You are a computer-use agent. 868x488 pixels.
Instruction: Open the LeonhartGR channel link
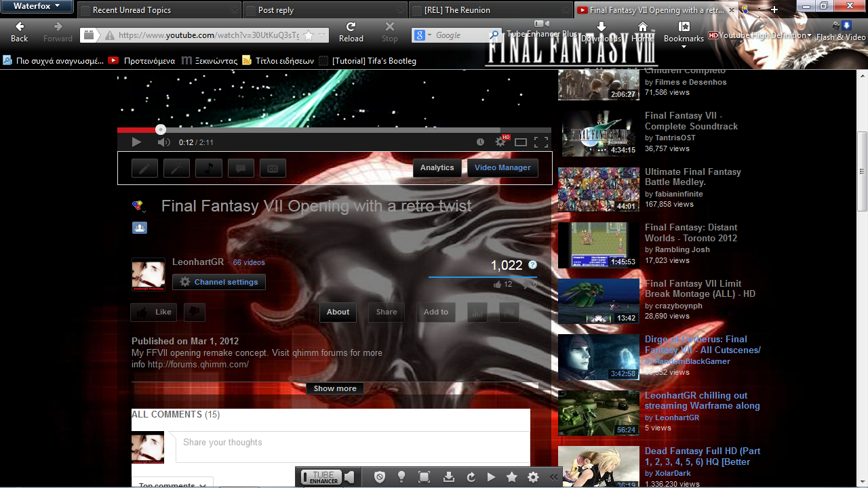(x=198, y=262)
